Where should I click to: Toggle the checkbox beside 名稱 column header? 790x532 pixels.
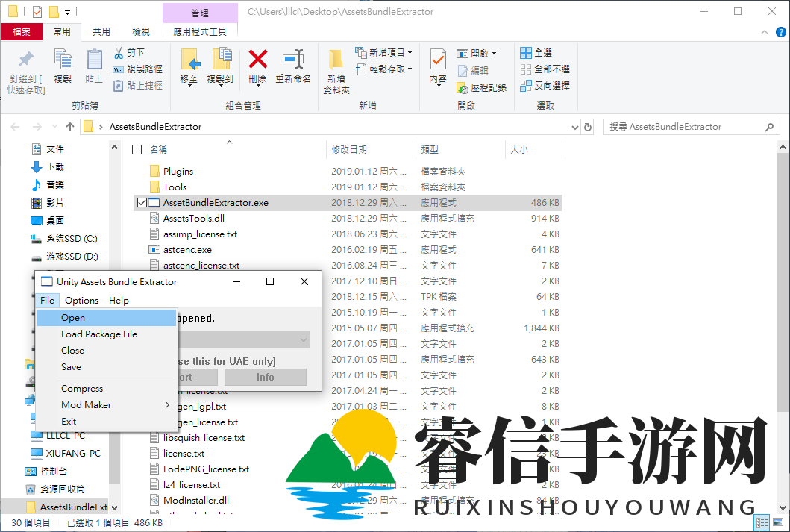(139, 148)
